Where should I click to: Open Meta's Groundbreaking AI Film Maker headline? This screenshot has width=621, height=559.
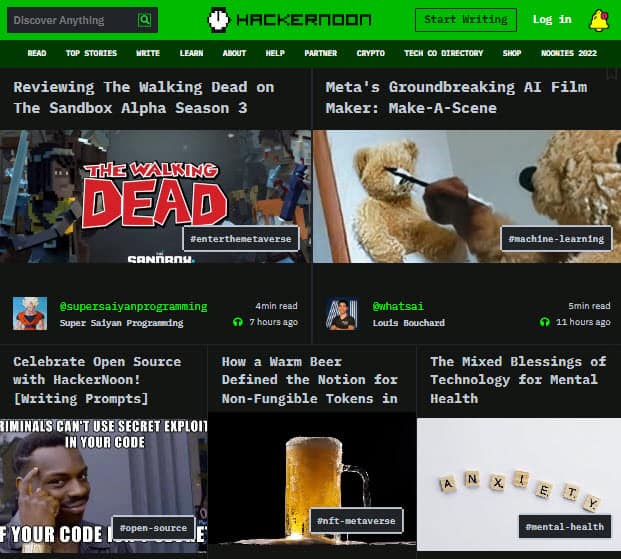point(456,97)
